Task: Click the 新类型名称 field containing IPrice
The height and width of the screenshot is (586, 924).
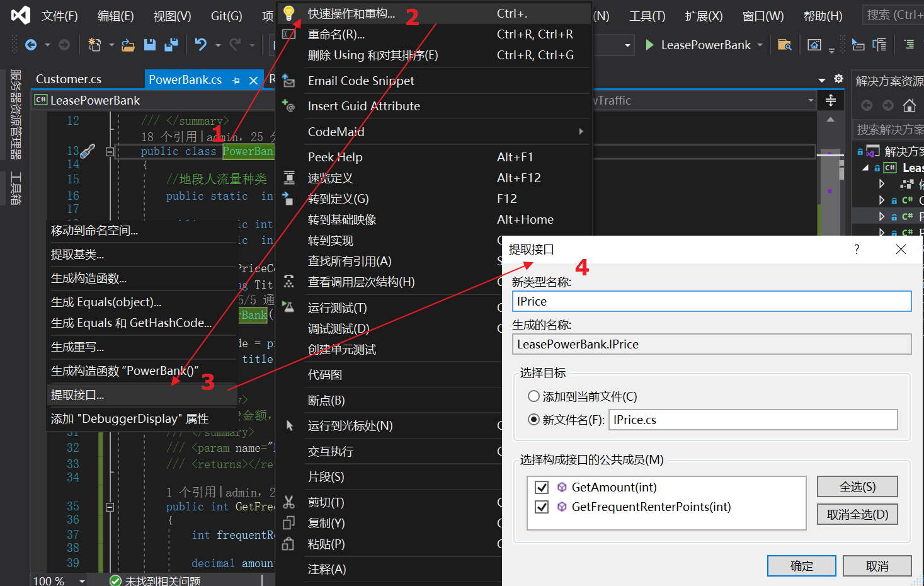Action: coord(712,301)
